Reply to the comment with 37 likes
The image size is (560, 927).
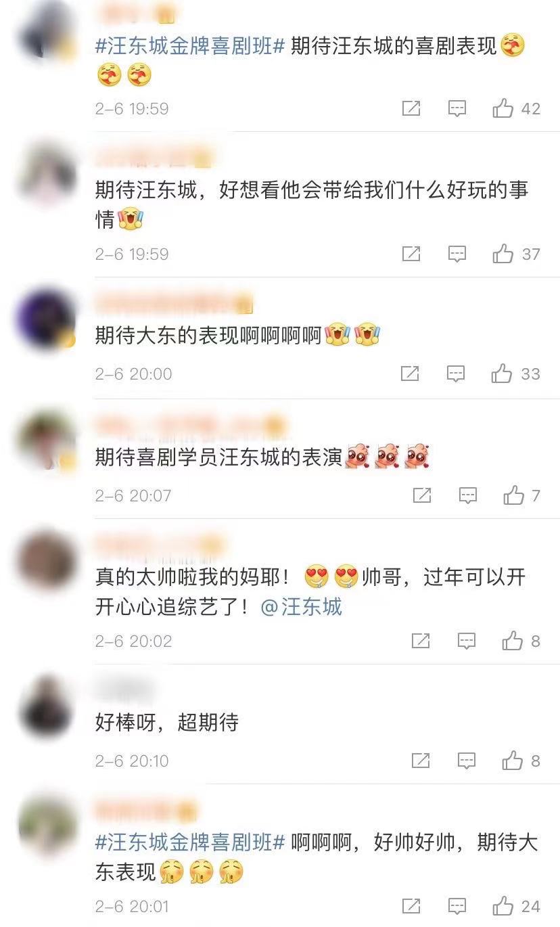click(x=457, y=254)
